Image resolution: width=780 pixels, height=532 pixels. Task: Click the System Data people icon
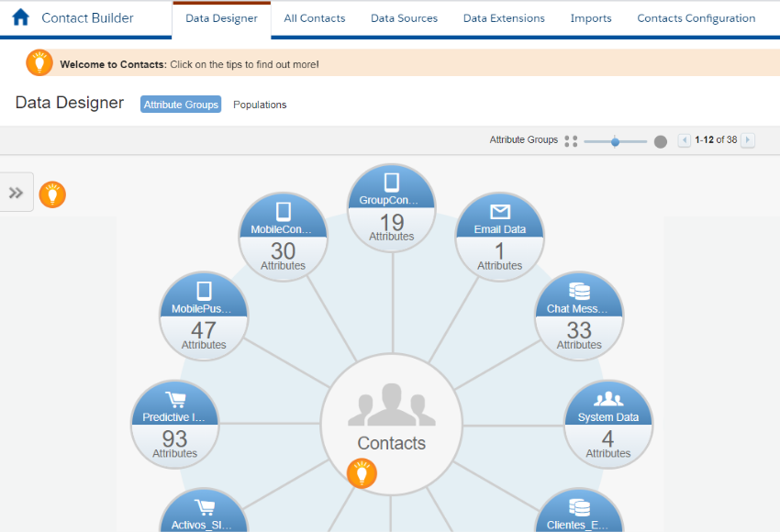tap(608, 399)
